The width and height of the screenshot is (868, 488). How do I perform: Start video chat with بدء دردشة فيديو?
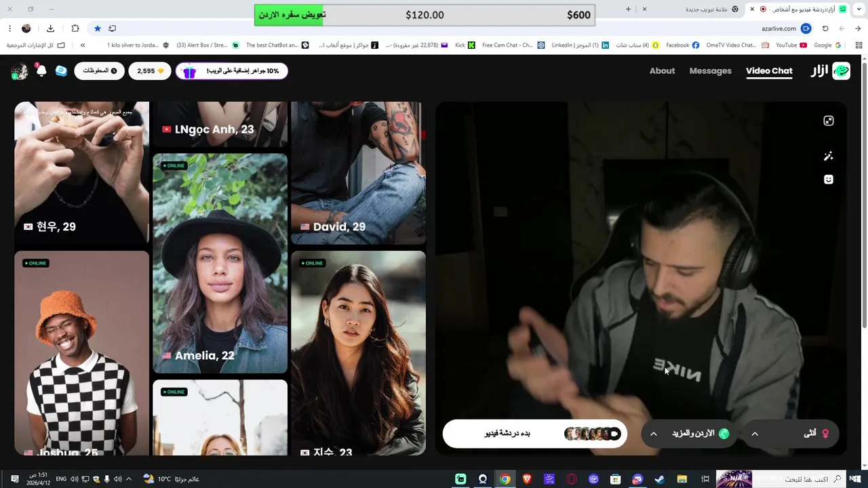coord(535,434)
